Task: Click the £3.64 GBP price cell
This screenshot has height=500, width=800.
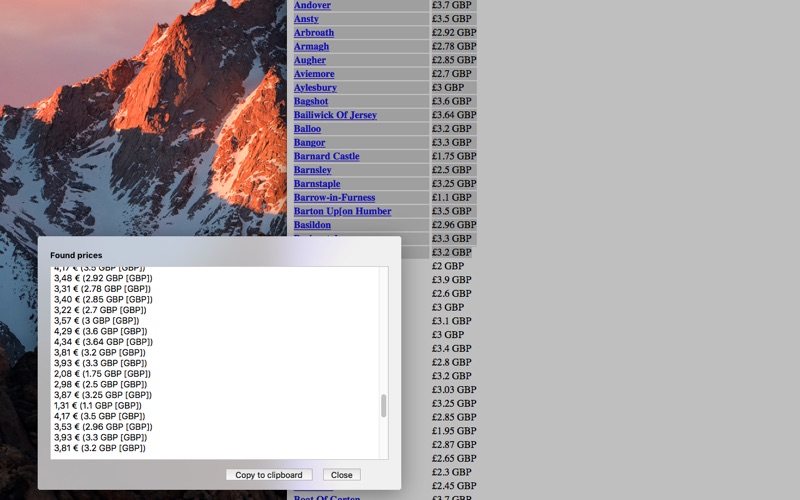Action: pyautogui.click(x=454, y=115)
